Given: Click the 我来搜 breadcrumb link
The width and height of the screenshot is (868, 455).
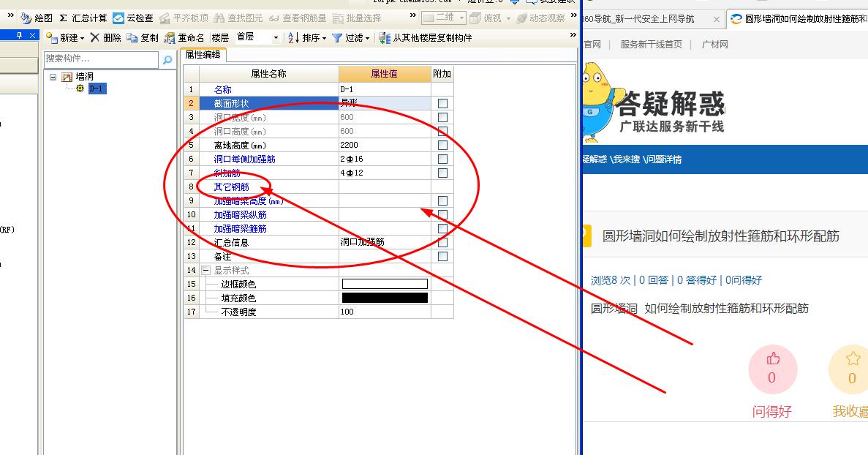Looking at the screenshot, I should (625, 159).
